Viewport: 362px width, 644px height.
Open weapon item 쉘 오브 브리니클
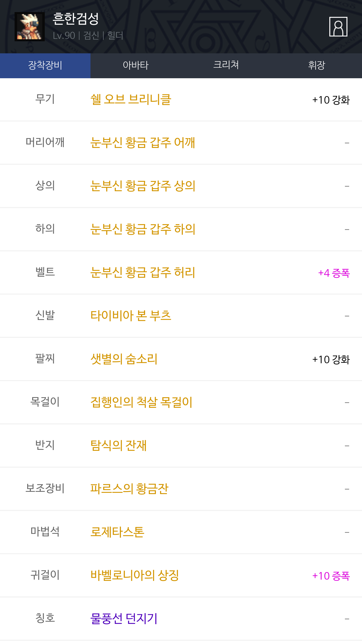pyautogui.click(x=131, y=100)
